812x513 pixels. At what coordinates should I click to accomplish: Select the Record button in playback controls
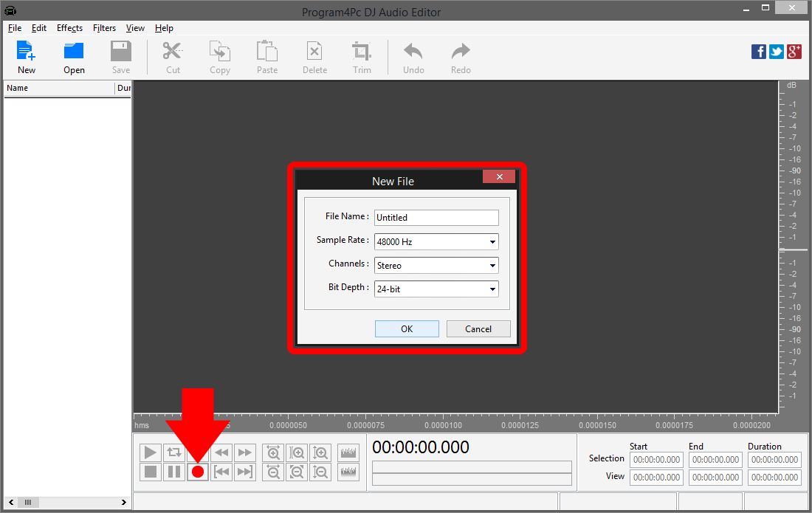[197, 471]
